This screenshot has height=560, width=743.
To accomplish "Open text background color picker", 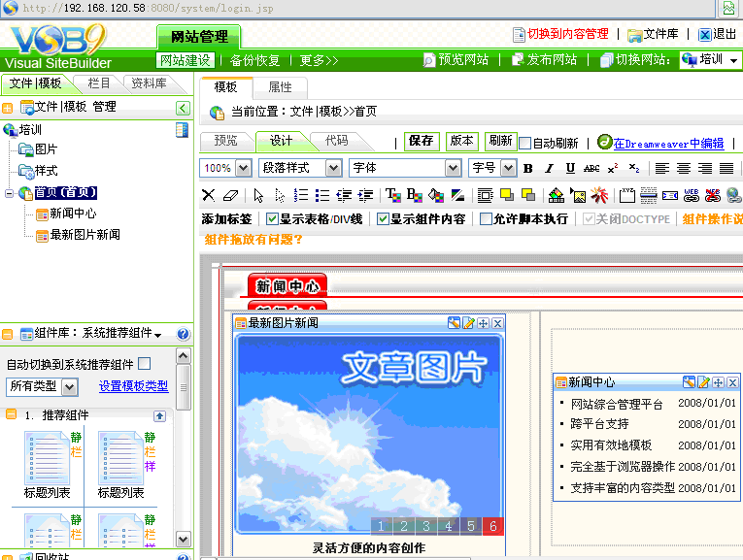I will point(414,195).
